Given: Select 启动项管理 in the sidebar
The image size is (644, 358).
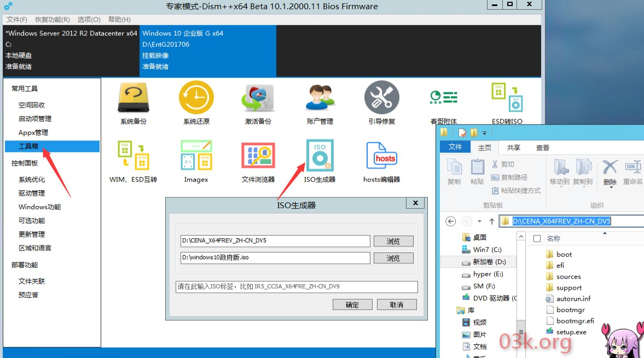Looking at the screenshot, I should click(x=35, y=119).
